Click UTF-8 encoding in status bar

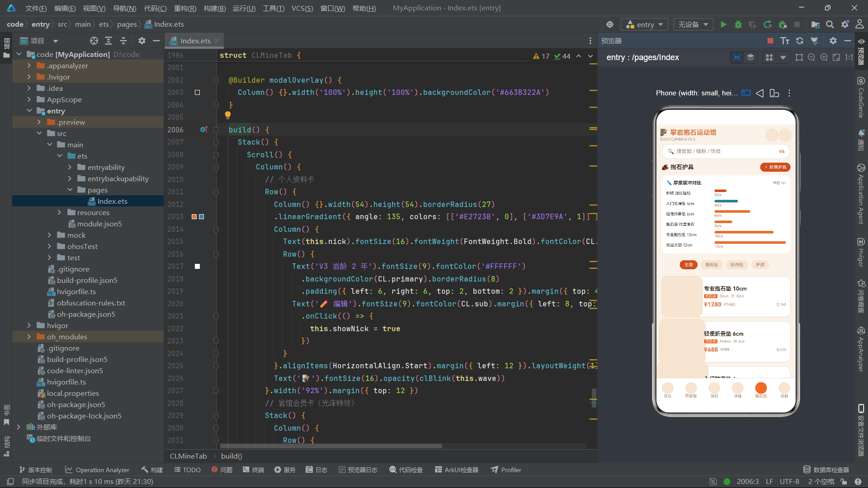(x=789, y=482)
